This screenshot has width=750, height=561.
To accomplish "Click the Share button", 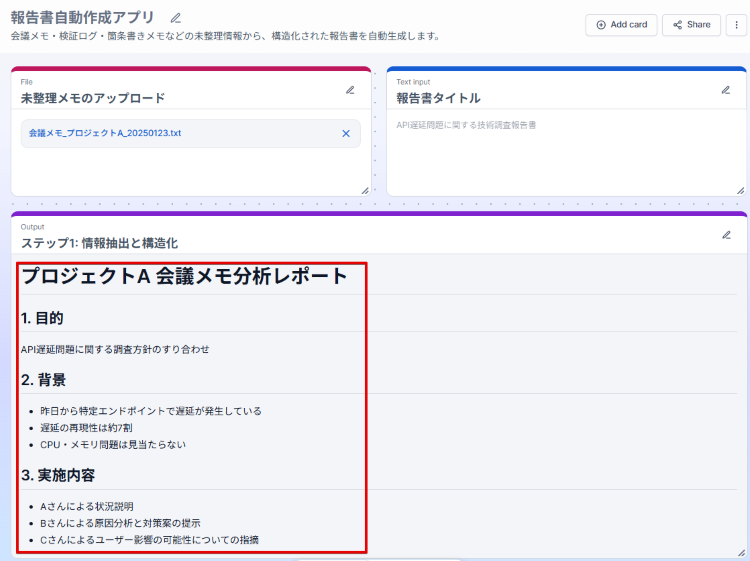I will pos(691,25).
